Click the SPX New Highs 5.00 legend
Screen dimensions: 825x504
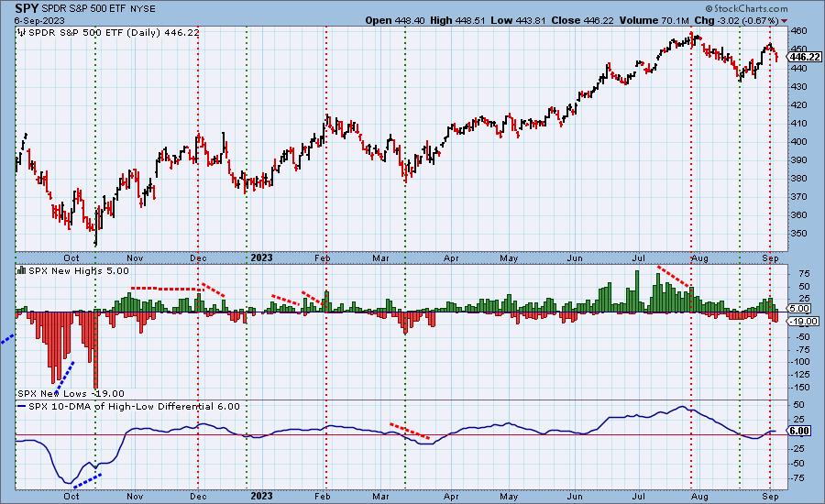79,270
